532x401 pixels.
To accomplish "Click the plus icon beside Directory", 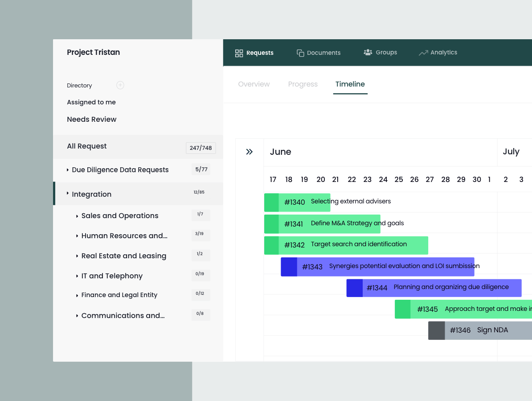I will [x=120, y=85].
